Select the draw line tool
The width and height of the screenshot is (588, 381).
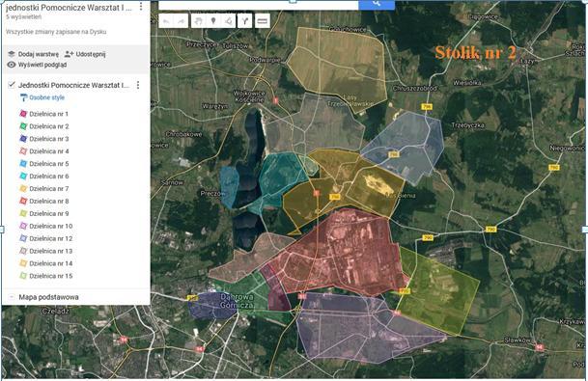(x=229, y=21)
